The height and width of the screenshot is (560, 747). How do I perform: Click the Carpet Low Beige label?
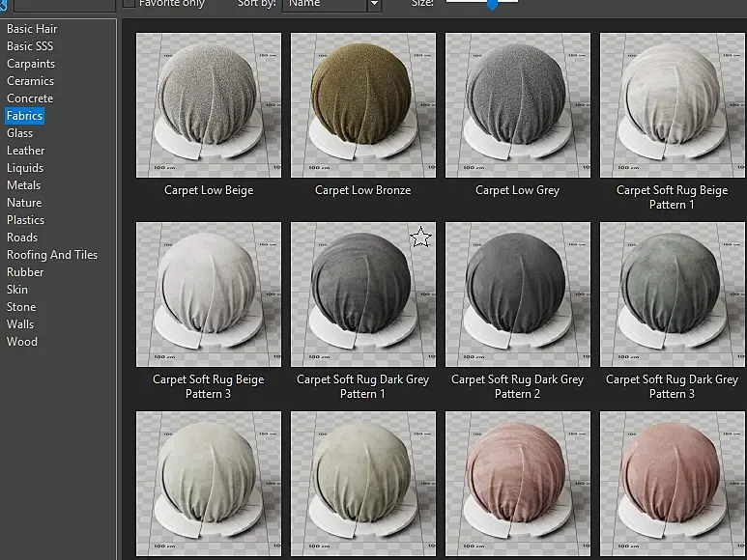[x=209, y=190]
